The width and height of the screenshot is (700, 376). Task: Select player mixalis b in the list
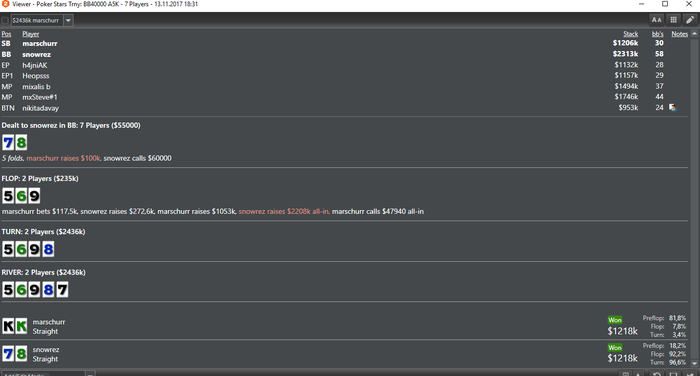pyautogui.click(x=37, y=87)
